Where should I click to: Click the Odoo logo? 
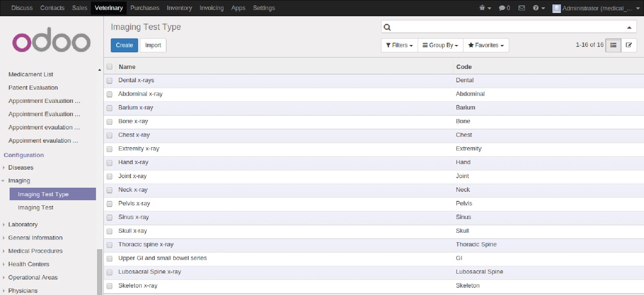click(52, 40)
